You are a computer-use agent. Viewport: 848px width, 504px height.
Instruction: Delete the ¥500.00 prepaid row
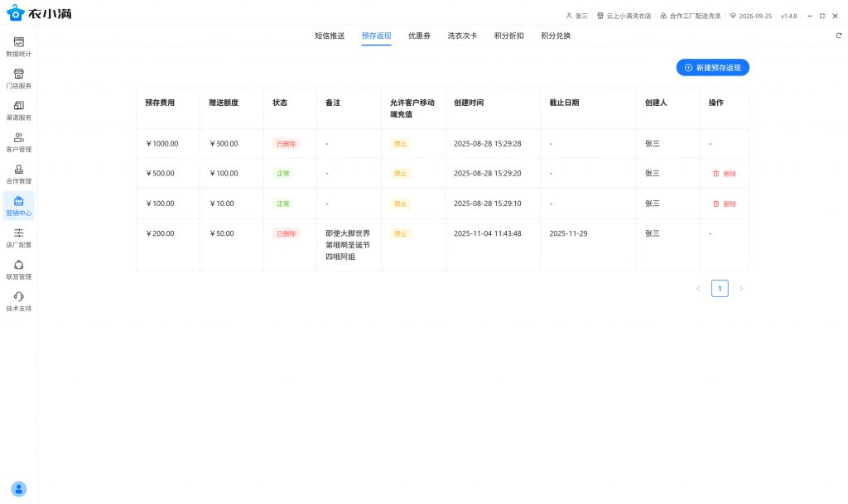[724, 174]
